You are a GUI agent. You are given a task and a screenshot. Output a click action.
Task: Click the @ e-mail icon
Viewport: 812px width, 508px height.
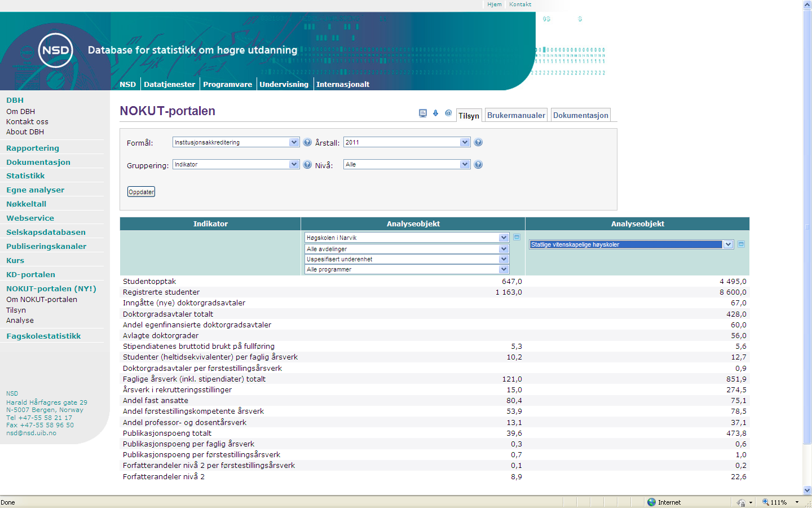[448, 113]
